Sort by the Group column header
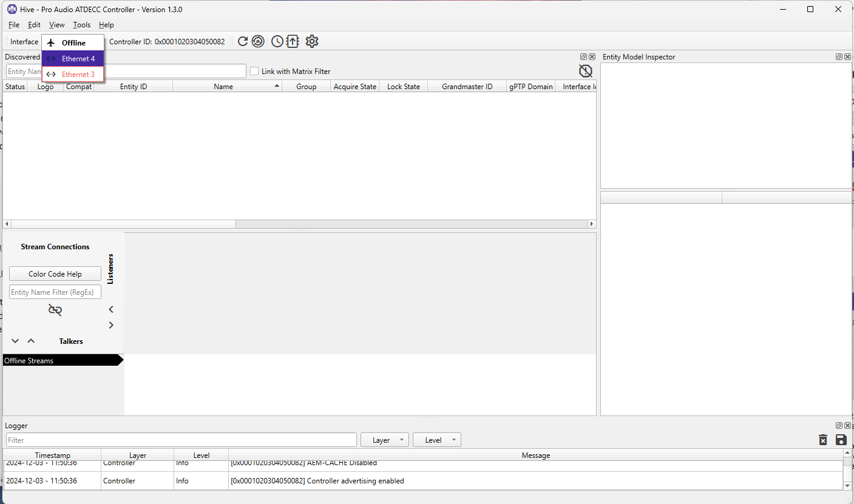The image size is (854, 504). point(307,87)
